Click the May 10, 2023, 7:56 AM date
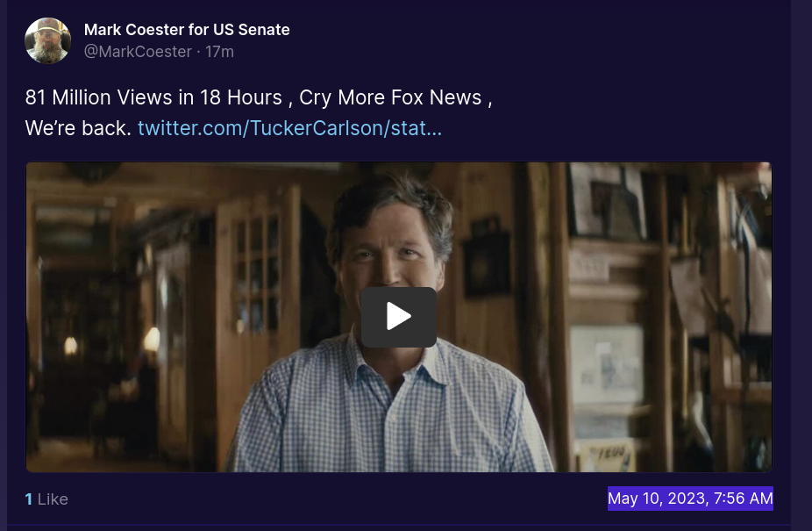Screen dimensions: 812x531 (x=690, y=499)
